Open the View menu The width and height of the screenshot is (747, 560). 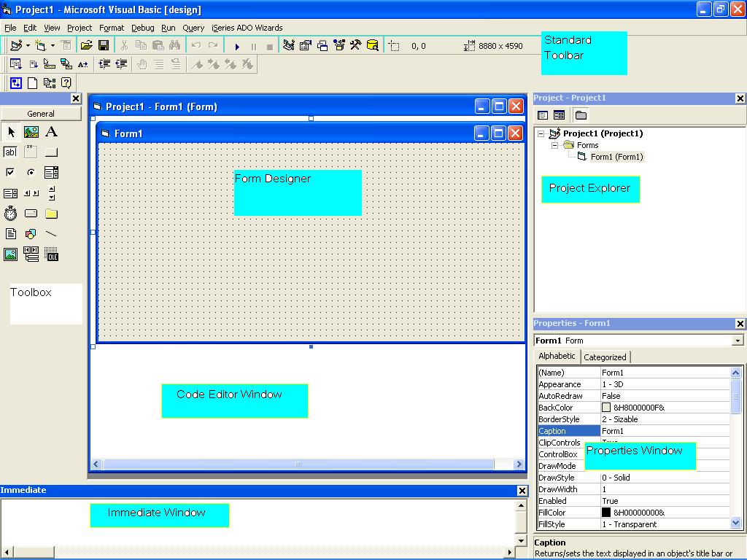(52, 28)
